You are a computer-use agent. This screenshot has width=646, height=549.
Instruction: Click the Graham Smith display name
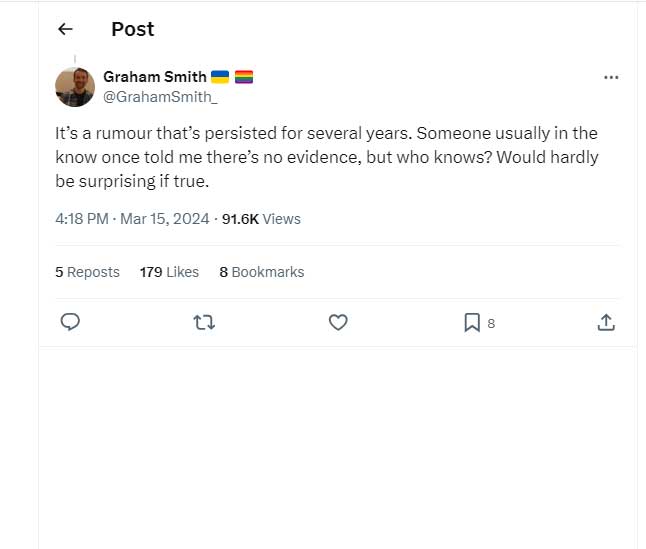coord(155,76)
